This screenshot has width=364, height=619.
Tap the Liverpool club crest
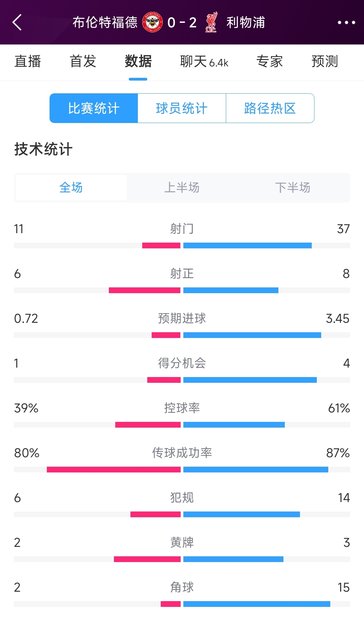[x=211, y=23]
